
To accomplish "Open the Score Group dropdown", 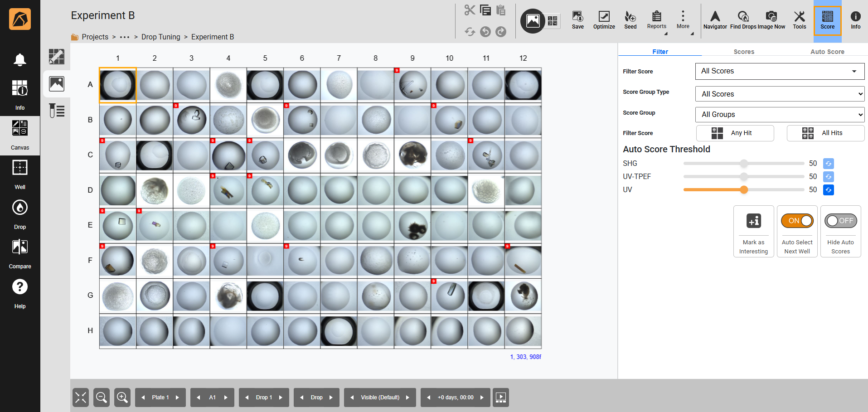I will tap(780, 115).
